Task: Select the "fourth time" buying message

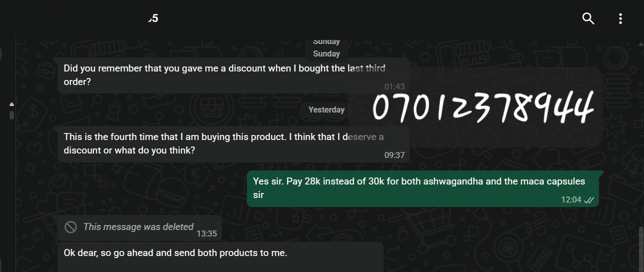Action: click(x=223, y=143)
